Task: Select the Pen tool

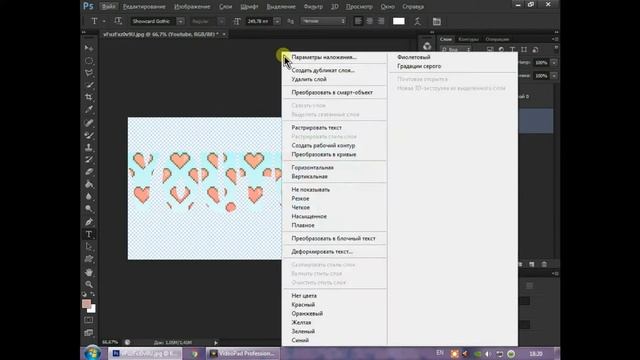Action: 89,222
